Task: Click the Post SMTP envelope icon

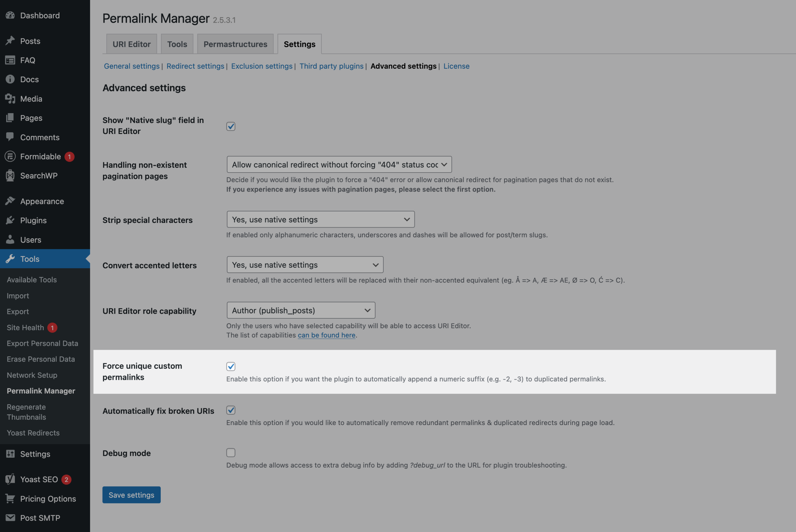Action: 10,518
